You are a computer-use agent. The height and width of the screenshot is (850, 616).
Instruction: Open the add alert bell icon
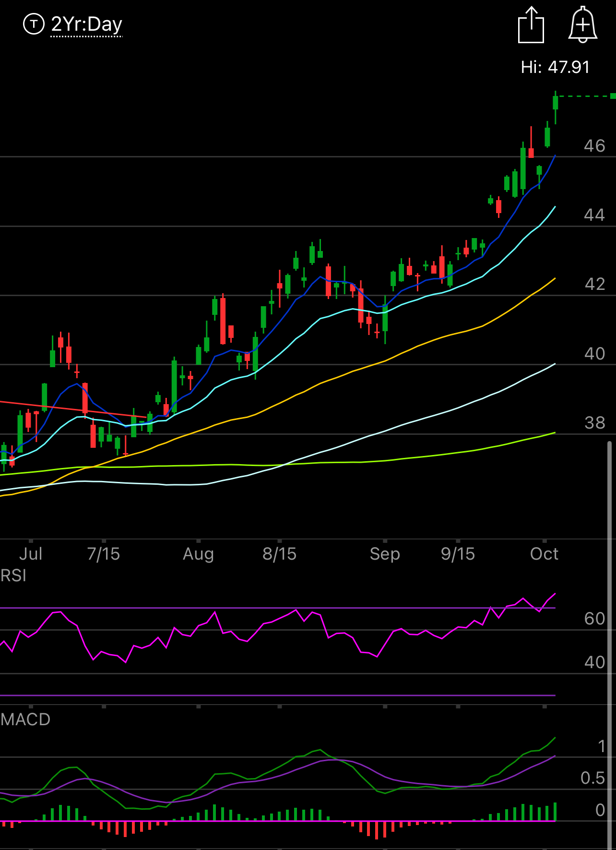pyautogui.click(x=583, y=25)
